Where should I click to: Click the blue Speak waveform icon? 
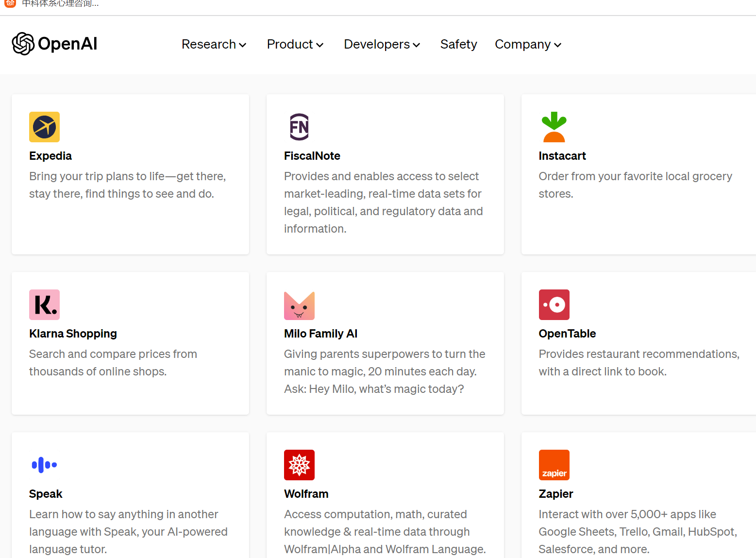coord(44,465)
